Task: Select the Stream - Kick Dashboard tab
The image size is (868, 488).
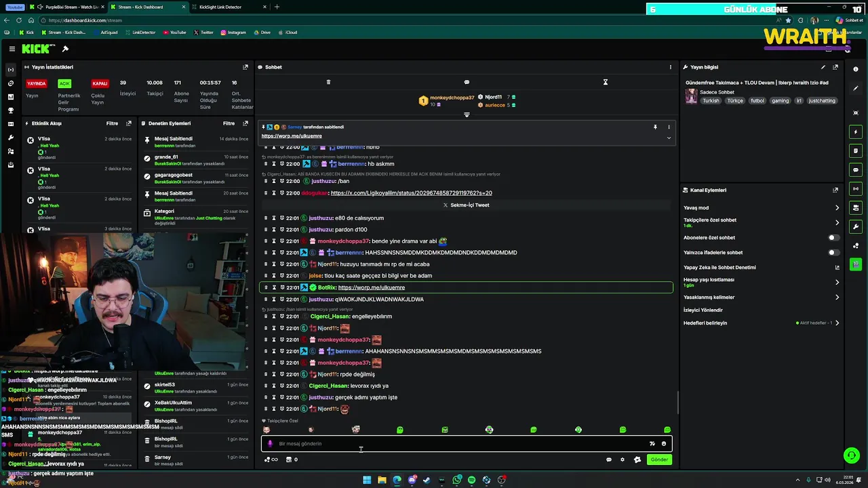Action: [147, 7]
